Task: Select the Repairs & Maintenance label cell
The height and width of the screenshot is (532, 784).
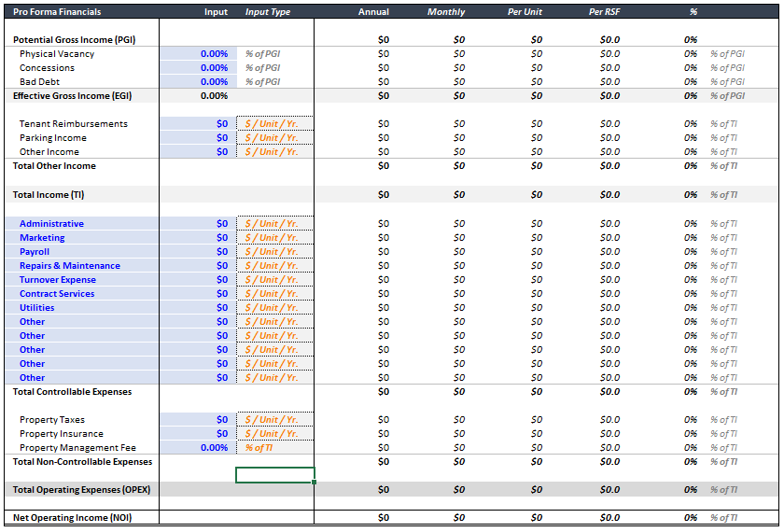Action: [82, 265]
